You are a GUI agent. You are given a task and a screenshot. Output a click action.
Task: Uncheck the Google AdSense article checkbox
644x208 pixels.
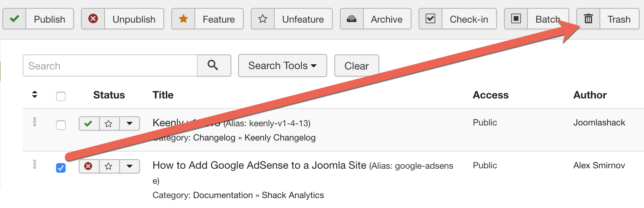click(x=61, y=168)
